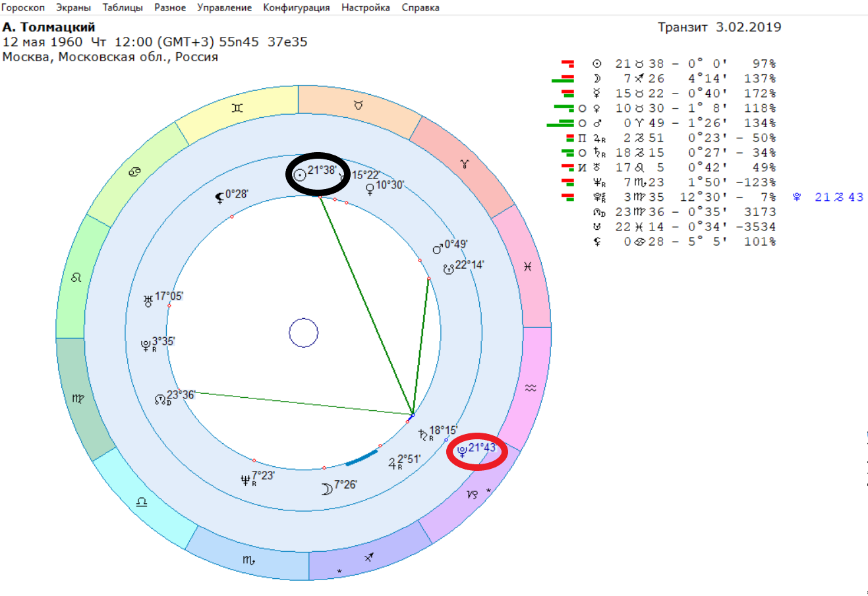This screenshot has height=596, width=868.
Task: Select the Lilith glyph at 0°28' in the wheel
Action: tap(220, 197)
